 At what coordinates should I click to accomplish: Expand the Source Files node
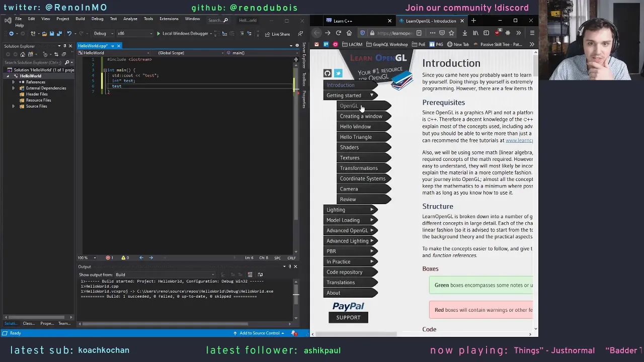[14, 106]
